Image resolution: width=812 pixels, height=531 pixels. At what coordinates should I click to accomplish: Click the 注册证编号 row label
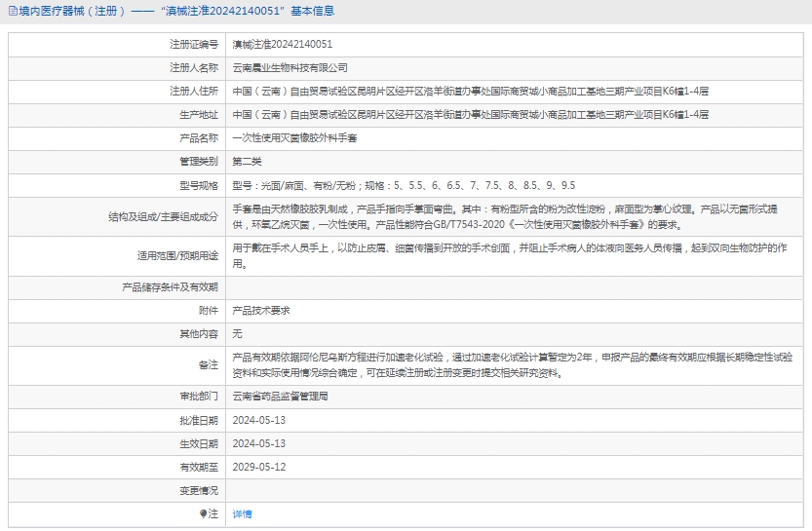pos(194,45)
